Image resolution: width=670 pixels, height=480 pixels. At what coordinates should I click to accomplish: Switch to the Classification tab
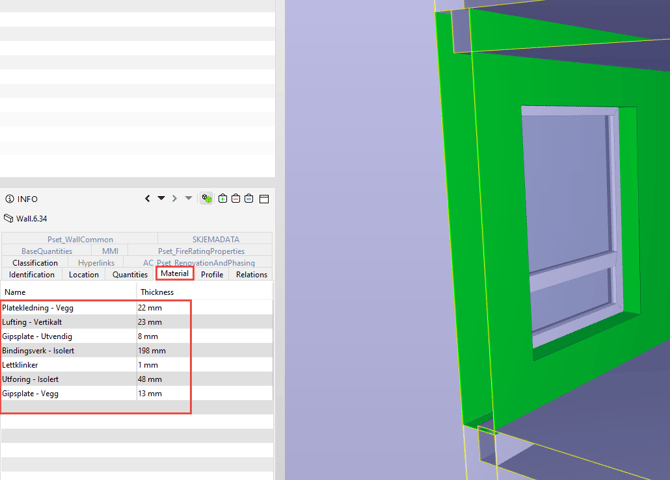pyautogui.click(x=35, y=263)
